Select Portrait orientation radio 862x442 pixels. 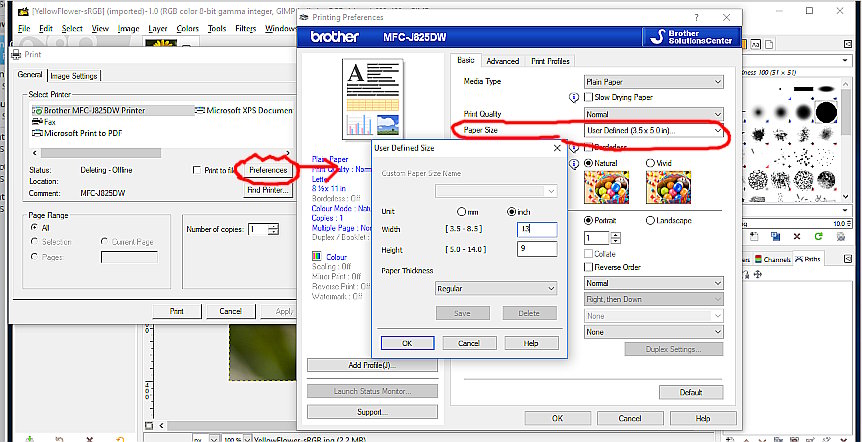pyautogui.click(x=588, y=220)
